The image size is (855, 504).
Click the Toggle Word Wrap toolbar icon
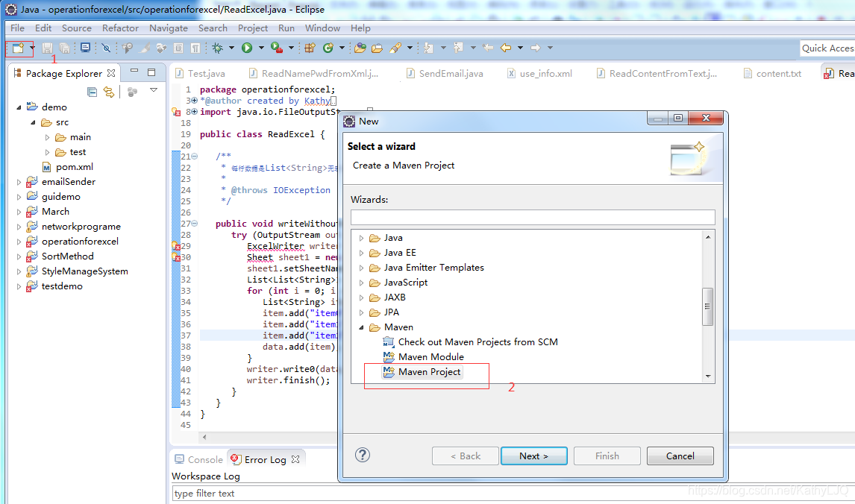178,48
